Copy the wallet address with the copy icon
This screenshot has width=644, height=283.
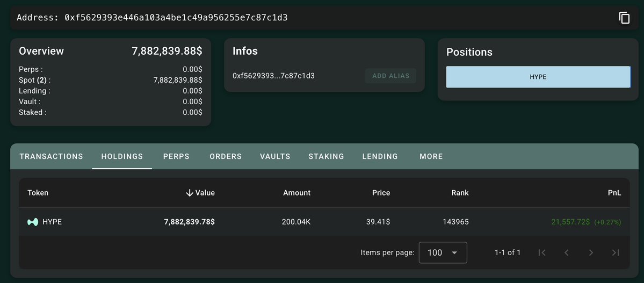tap(624, 18)
